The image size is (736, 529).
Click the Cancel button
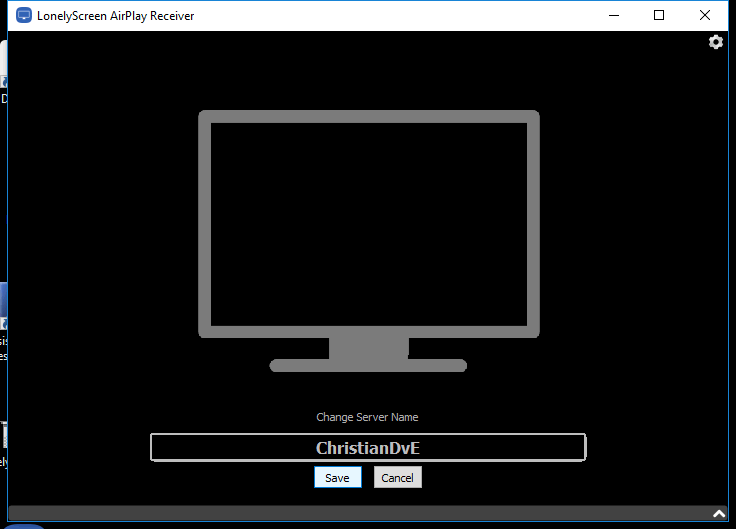398,477
